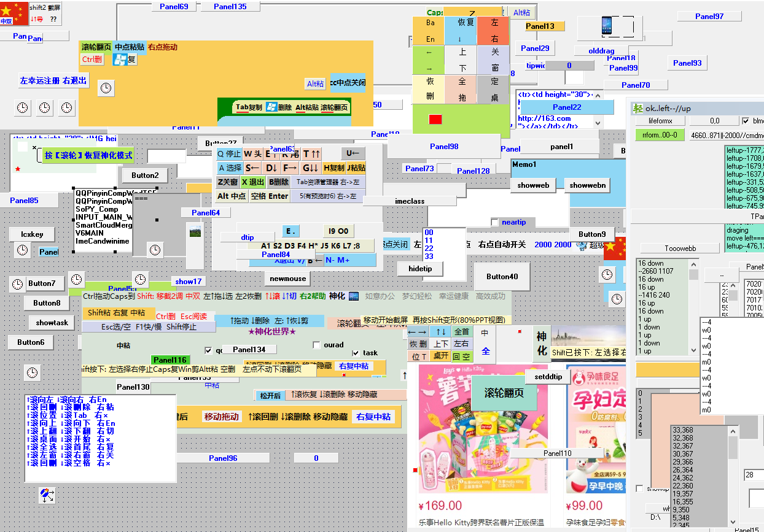Click the green rrform..00--0 button
764x532 pixels.
pos(660,135)
